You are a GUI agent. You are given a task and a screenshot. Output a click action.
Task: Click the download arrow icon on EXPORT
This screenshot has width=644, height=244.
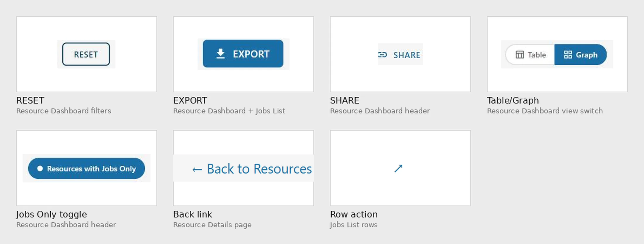pos(220,54)
